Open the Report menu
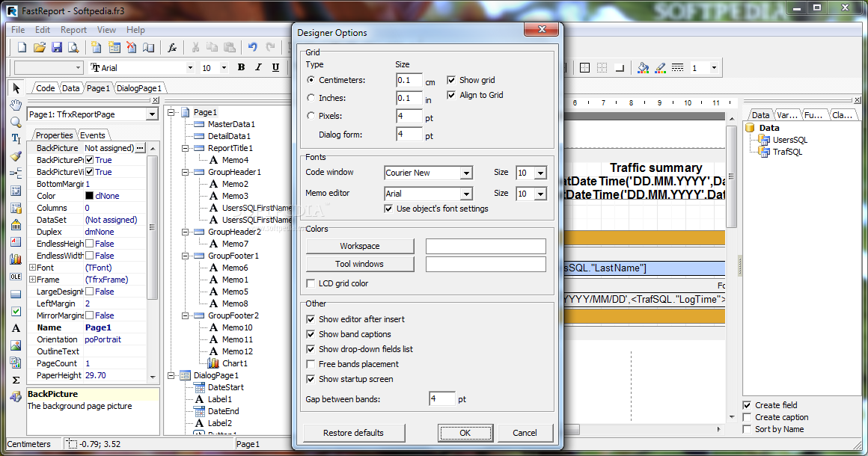Image resolution: width=868 pixels, height=456 pixels. click(x=73, y=30)
